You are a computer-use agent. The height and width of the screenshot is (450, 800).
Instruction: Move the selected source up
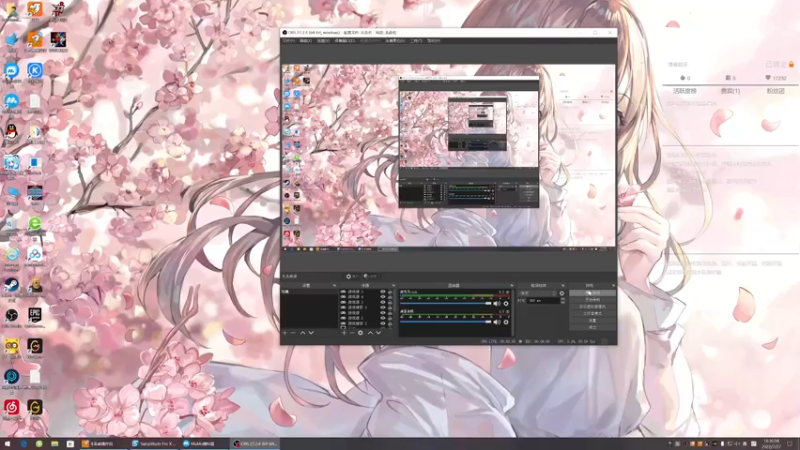[370, 333]
